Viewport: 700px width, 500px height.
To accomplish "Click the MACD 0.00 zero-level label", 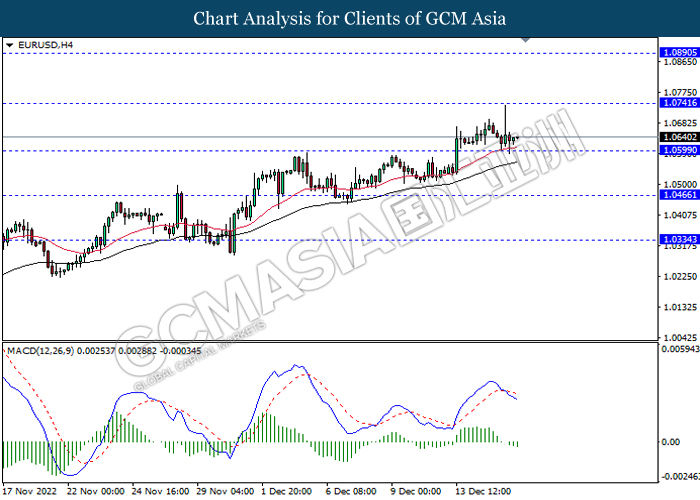I will [670, 442].
